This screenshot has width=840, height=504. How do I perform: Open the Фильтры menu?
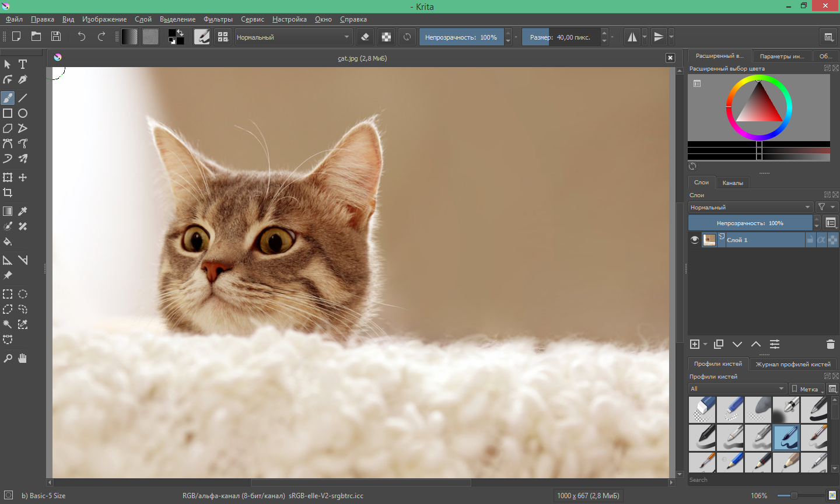pos(218,19)
